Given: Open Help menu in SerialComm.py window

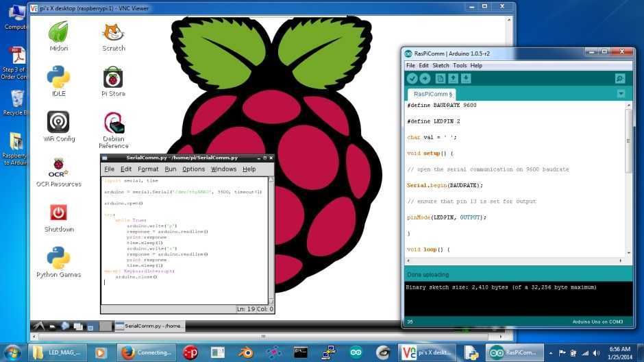Looking at the screenshot, I should [x=249, y=169].
